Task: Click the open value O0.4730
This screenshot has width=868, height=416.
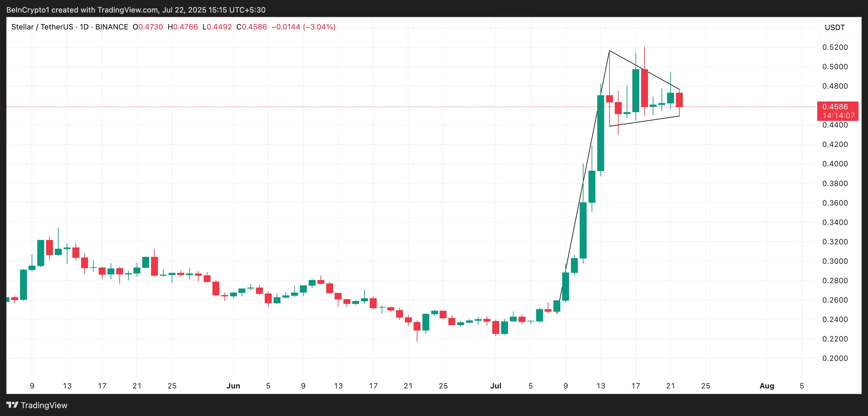Action: pos(148,27)
